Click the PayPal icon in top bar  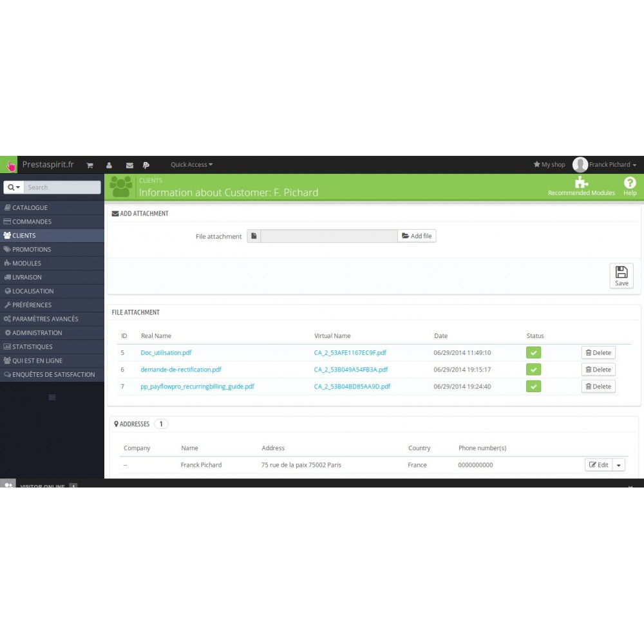pyautogui.click(x=146, y=165)
